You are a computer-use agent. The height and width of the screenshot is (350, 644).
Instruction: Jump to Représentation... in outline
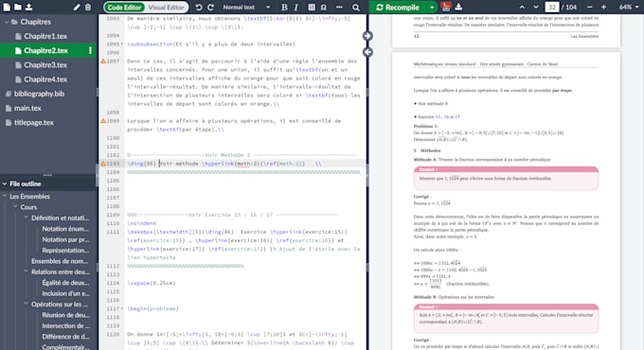(65, 250)
